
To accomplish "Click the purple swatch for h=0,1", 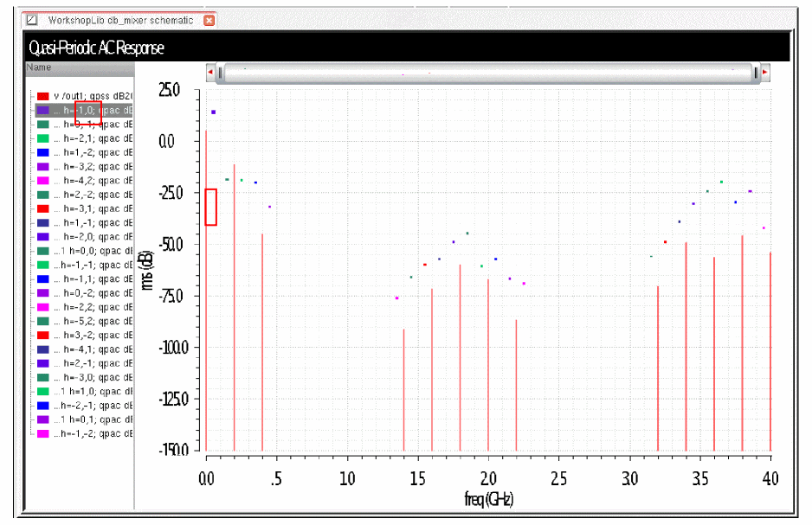I will pyautogui.click(x=43, y=419).
